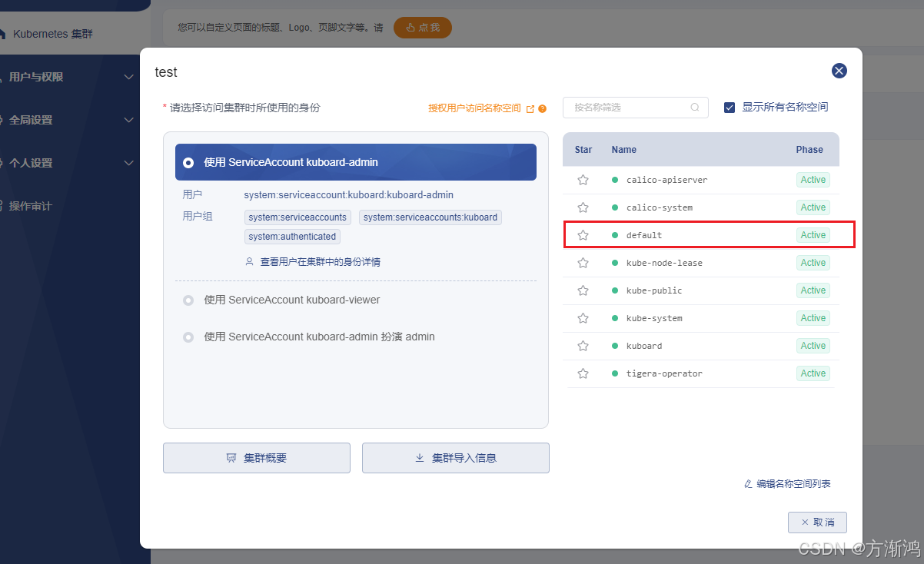Star the kuboard namespace
Screen dimensions: 924x564
[583, 346]
